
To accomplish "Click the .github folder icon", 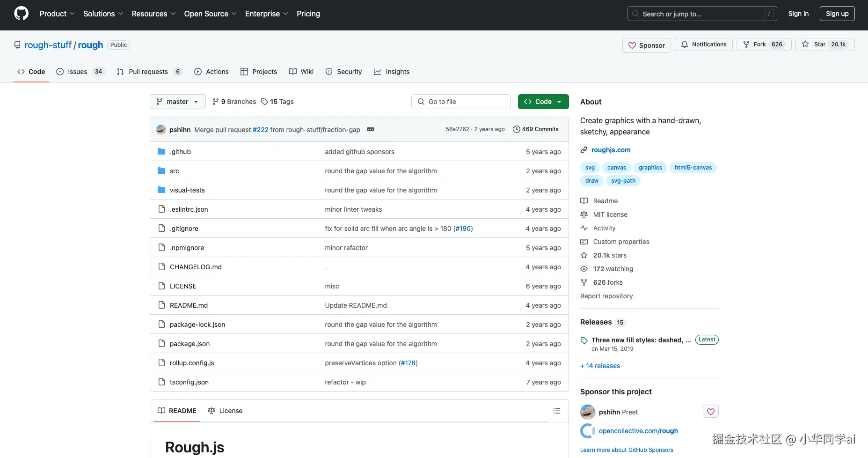I will pyautogui.click(x=161, y=151).
